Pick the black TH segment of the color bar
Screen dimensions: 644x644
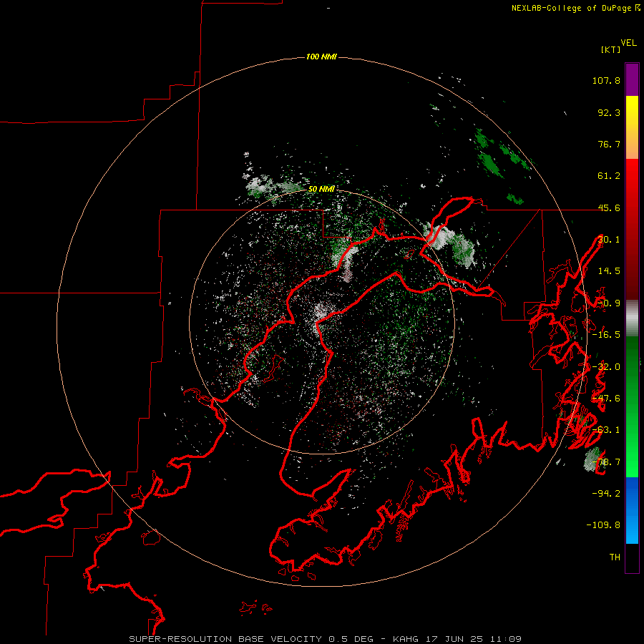point(632,558)
